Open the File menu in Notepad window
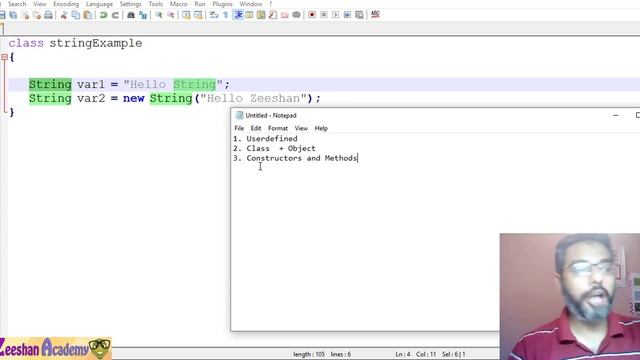Image resolution: width=640 pixels, height=360 pixels. click(x=239, y=128)
